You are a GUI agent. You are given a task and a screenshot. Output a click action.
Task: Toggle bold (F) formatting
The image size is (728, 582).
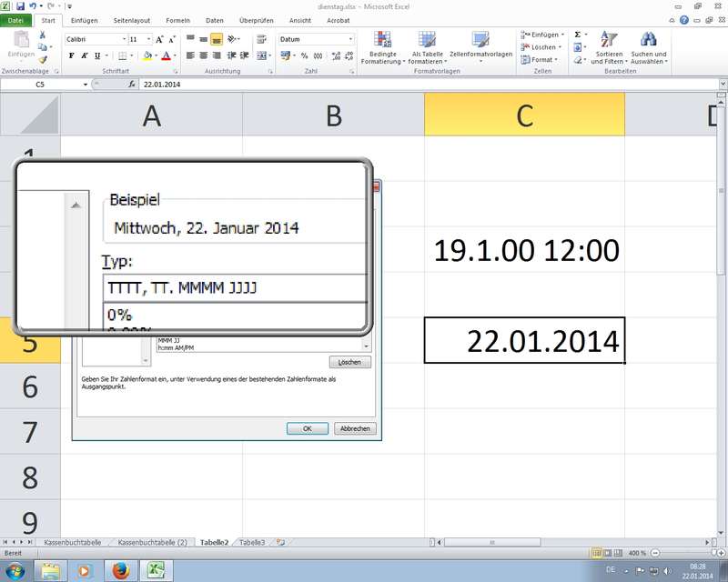(x=72, y=55)
